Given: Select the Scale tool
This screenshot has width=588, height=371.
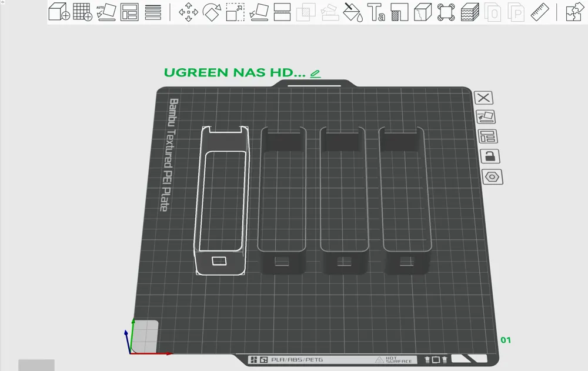Looking at the screenshot, I should coord(236,12).
